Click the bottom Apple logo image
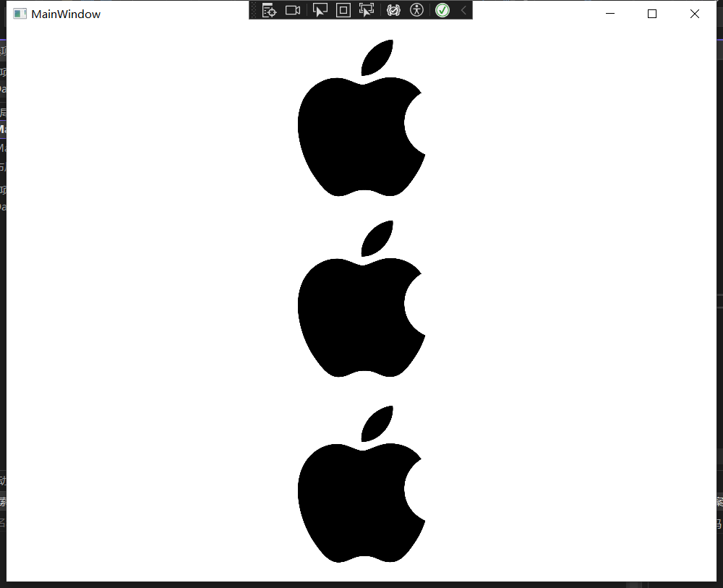This screenshot has height=588, width=723. click(361, 485)
